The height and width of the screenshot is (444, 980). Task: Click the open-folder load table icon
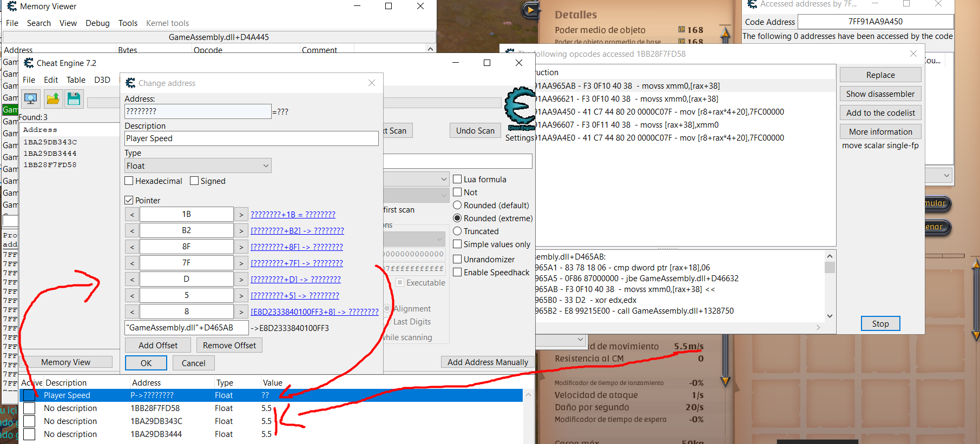(x=53, y=99)
